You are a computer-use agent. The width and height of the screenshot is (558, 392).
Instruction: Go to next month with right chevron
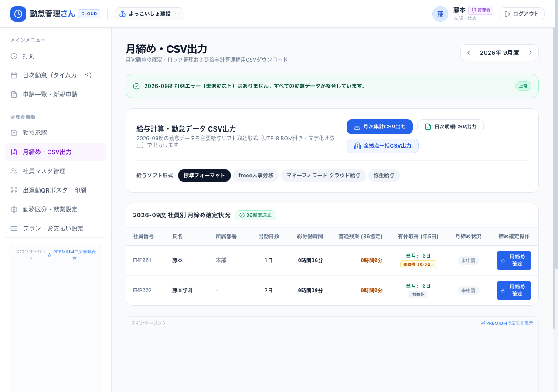coord(531,53)
